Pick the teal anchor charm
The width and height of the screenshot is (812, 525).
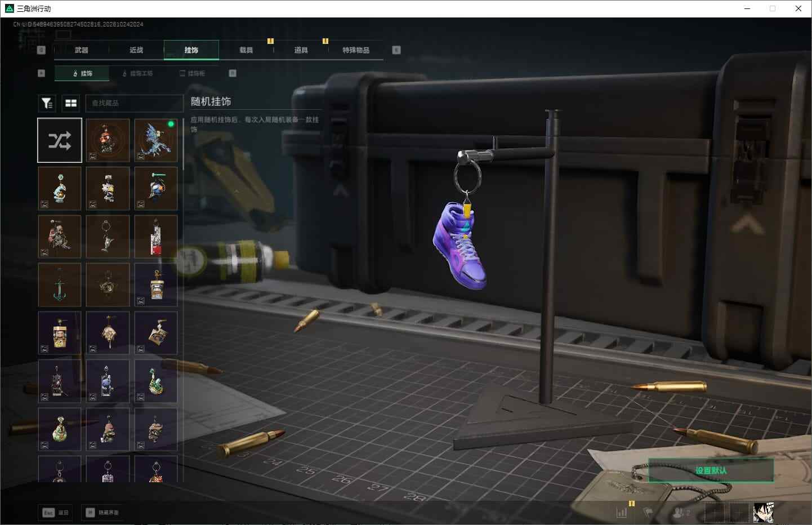point(60,285)
